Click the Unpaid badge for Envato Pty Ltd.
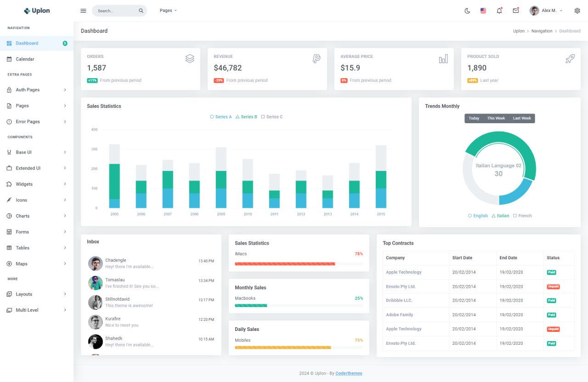This screenshot has height=382, width=588. tap(553, 286)
